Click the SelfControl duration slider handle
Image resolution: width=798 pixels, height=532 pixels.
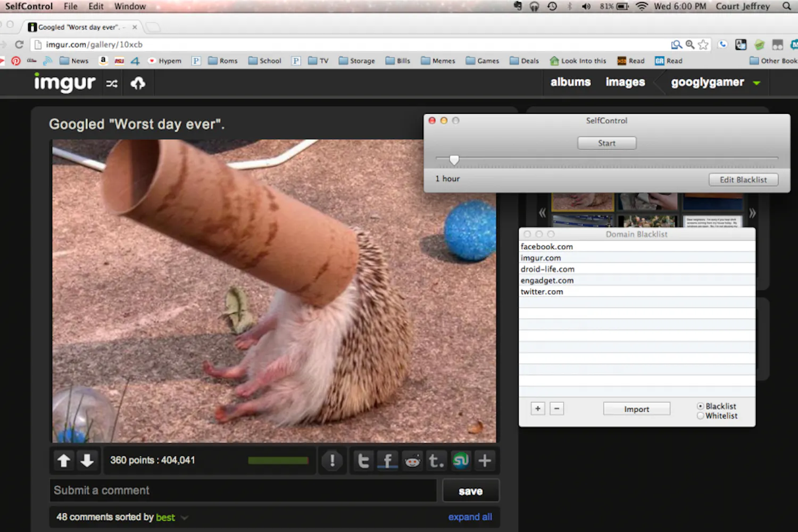click(454, 160)
